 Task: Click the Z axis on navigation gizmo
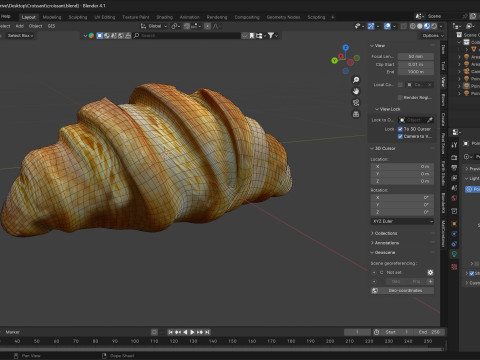pyautogui.click(x=346, y=48)
